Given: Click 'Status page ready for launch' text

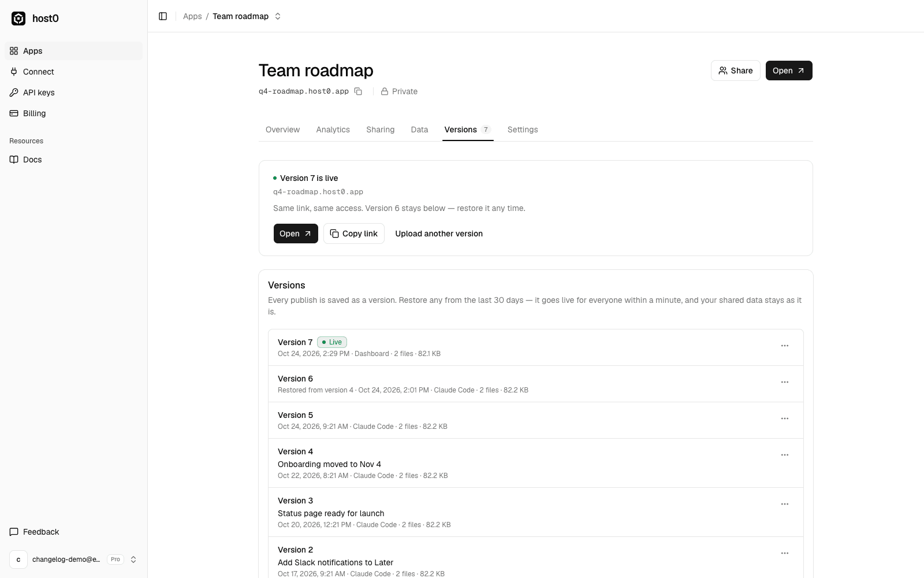Looking at the screenshot, I should pos(331,513).
